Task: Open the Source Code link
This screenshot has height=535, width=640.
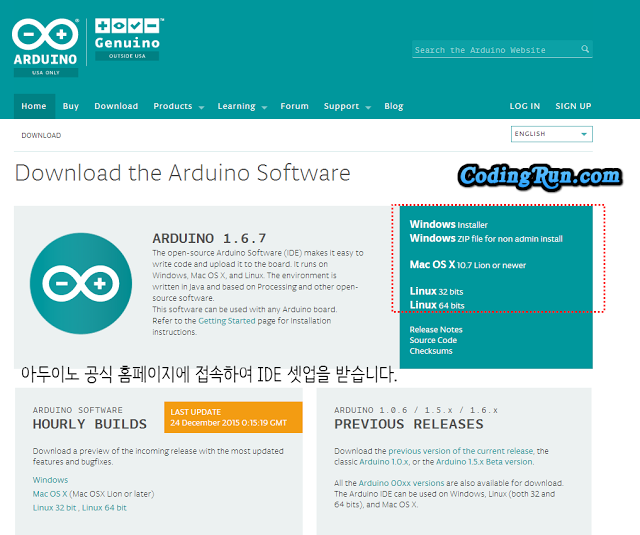Action: point(433,340)
